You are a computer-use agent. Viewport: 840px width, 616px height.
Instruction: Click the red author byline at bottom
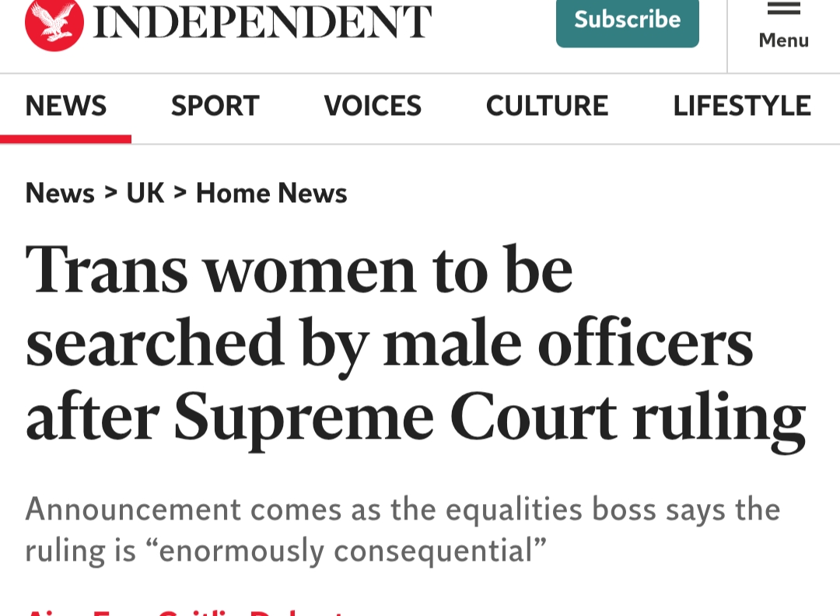[x=187, y=611]
